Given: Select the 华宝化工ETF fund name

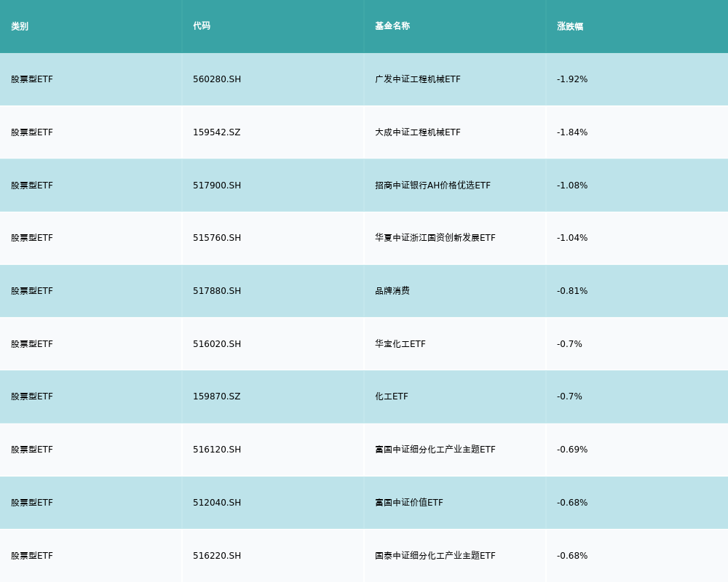Looking at the screenshot, I should pos(400,344).
